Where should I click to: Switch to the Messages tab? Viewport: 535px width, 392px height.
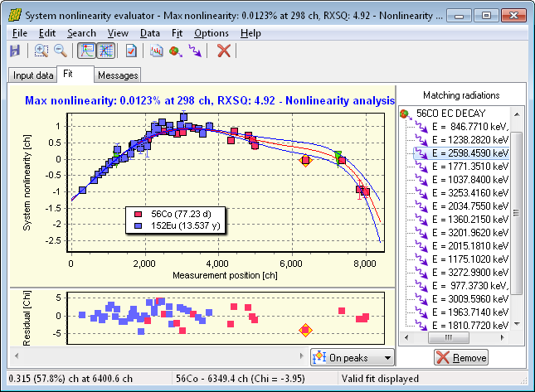118,75
